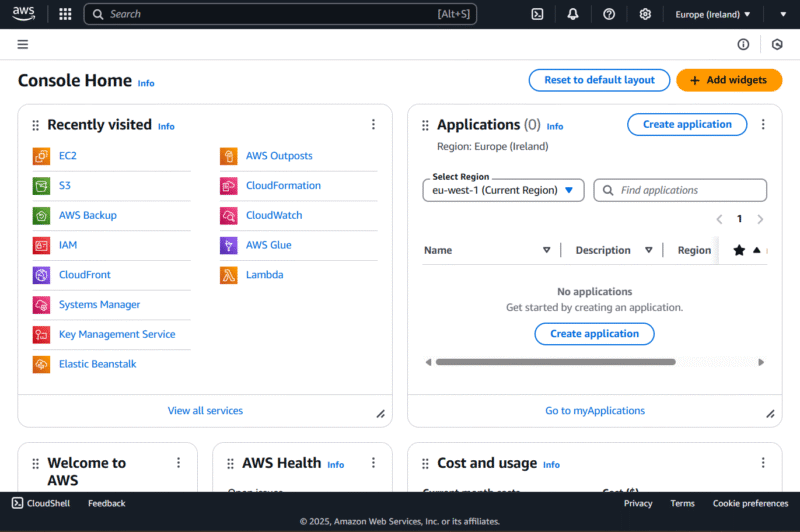Image resolution: width=800 pixels, height=532 pixels.
Task: Click the Applications widget resize corner
Action: pyautogui.click(x=770, y=414)
